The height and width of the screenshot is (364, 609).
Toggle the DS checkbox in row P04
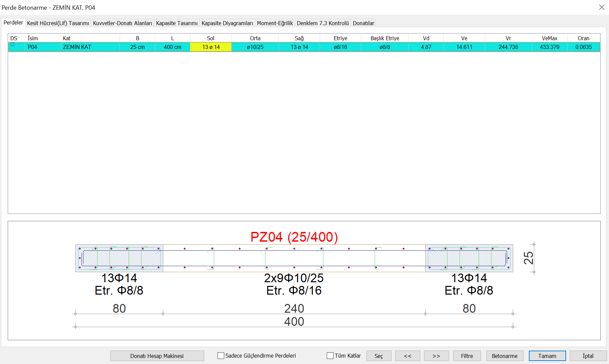13,45
